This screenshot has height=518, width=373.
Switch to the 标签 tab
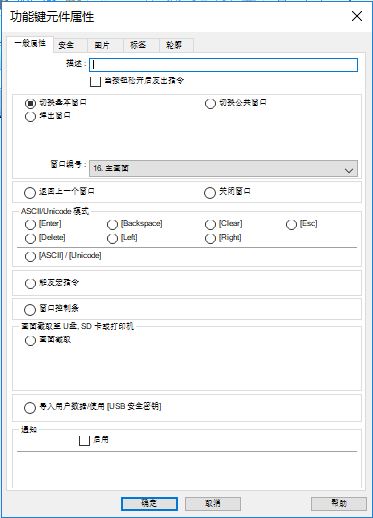point(141,45)
